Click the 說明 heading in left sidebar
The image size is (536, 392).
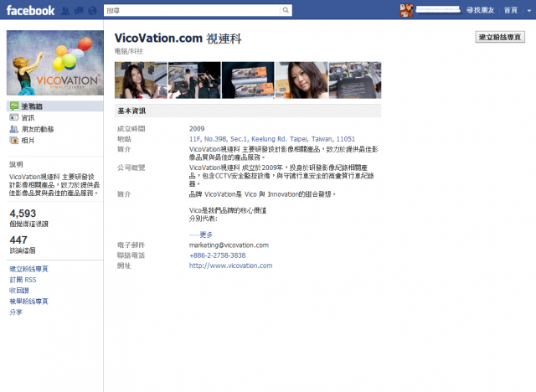pyautogui.click(x=16, y=164)
